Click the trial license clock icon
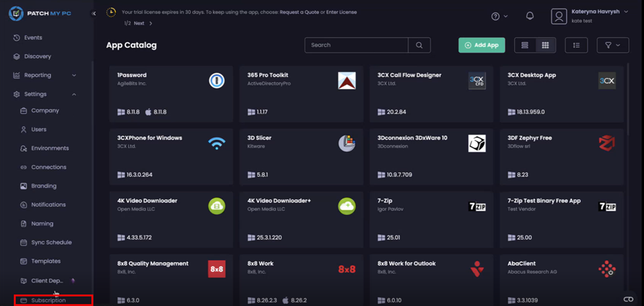This screenshot has width=644, height=306. tap(111, 13)
